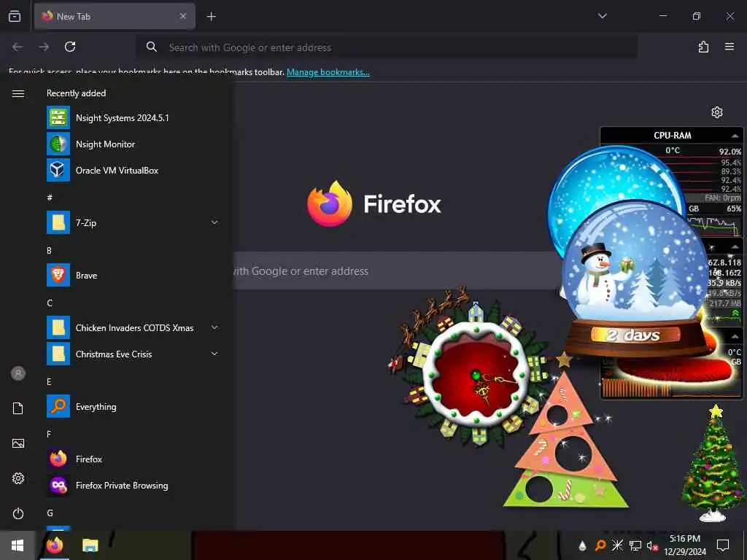747x560 pixels.
Task: Click the muted volume tray icon
Action: click(652, 545)
